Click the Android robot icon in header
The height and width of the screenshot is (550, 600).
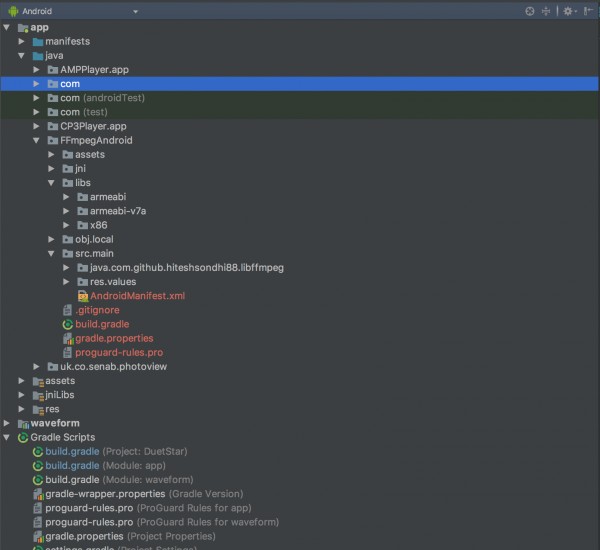13,11
